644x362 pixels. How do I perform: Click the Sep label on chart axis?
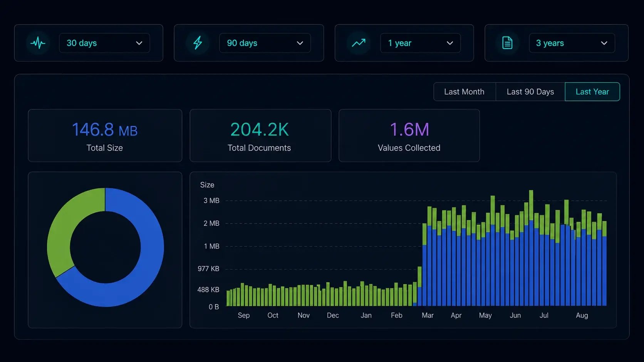coord(244,315)
